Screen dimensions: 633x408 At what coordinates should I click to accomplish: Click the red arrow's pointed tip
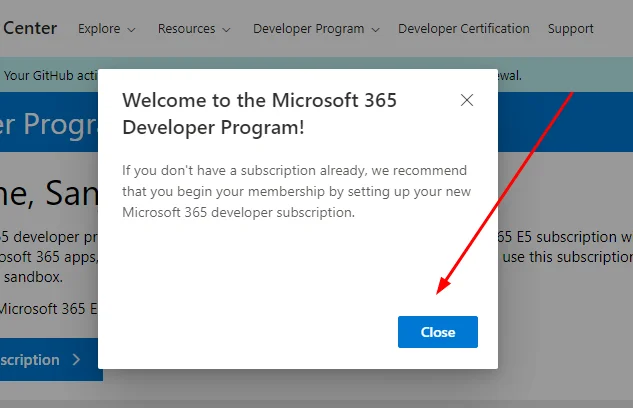[439, 293]
